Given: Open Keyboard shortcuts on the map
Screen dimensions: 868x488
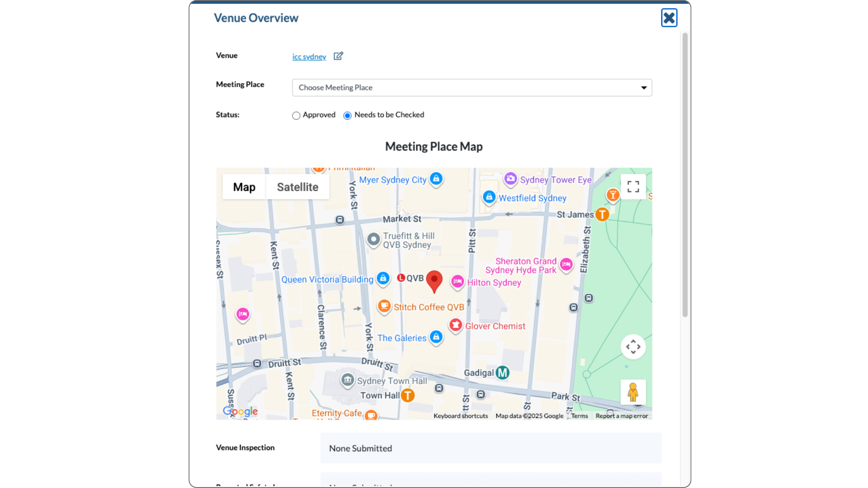Looking at the screenshot, I should point(460,416).
